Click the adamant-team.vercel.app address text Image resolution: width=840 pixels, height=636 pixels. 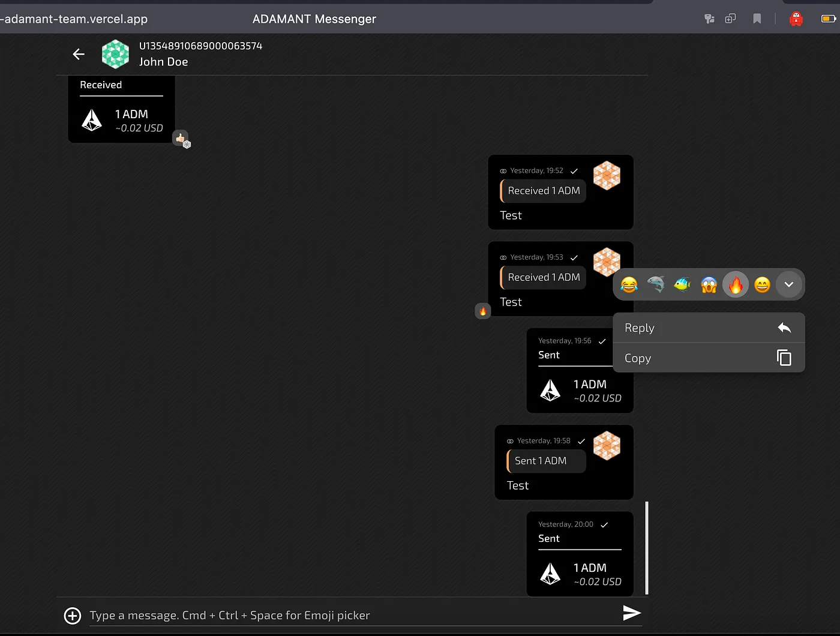[74, 19]
